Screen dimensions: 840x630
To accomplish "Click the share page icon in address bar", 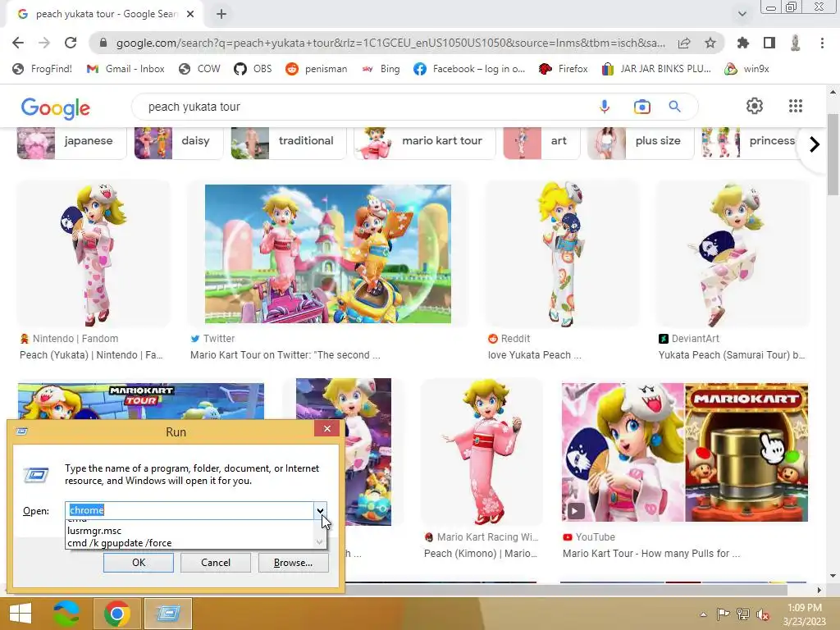I will [x=684, y=43].
